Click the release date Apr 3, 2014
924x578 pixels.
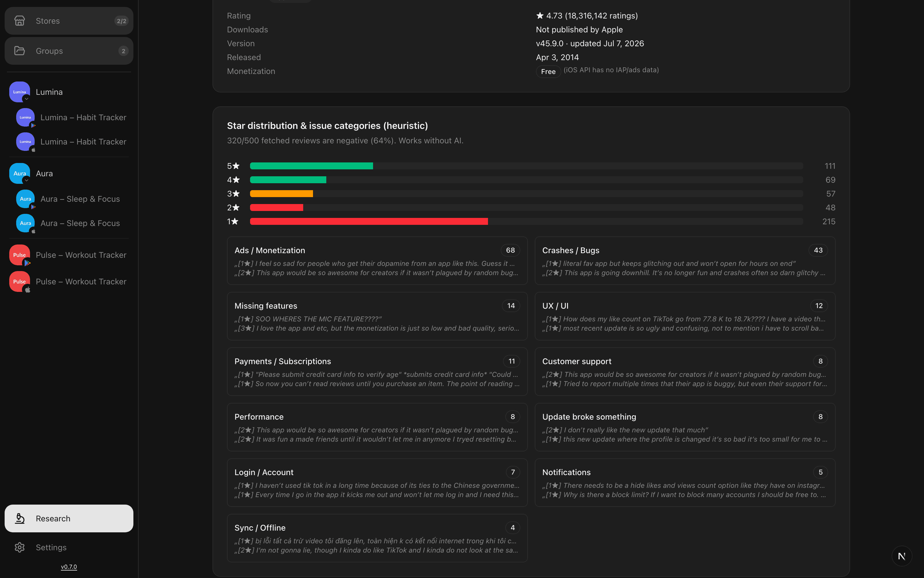pos(557,57)
